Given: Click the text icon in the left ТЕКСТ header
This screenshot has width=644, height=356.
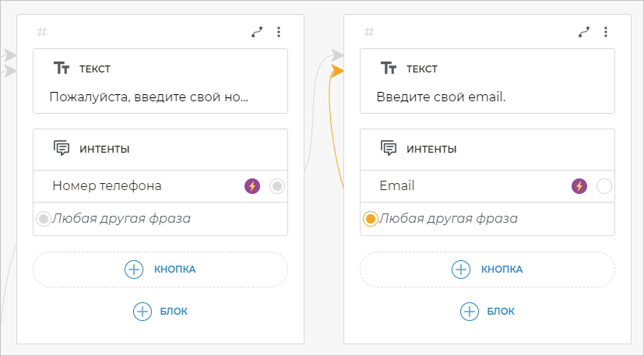Looking at the screenshot, I should [x=62, y=69].
